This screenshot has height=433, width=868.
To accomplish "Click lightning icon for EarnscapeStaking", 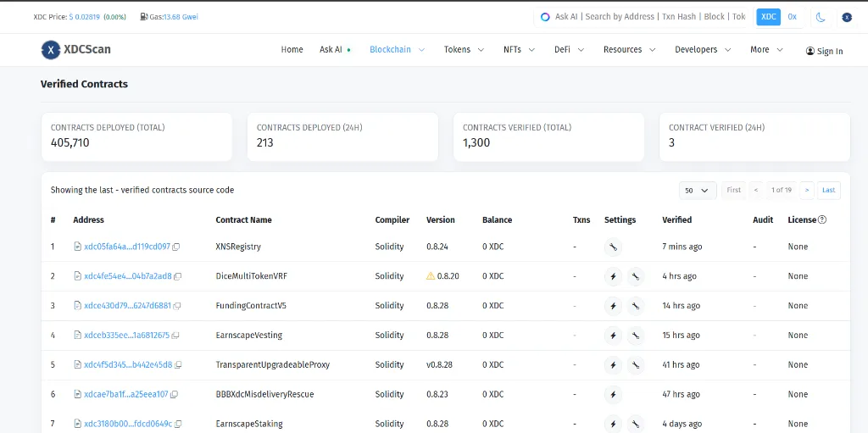I will point(613,425).
